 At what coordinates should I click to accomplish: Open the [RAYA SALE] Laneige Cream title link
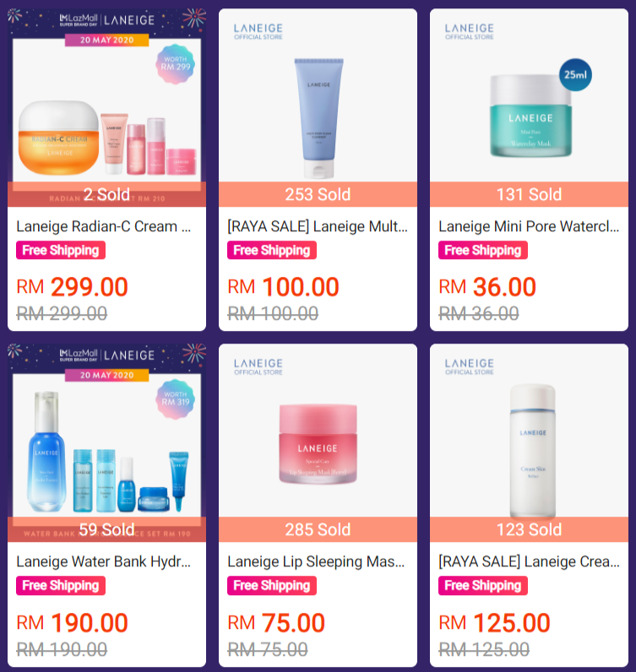point(529,561)
